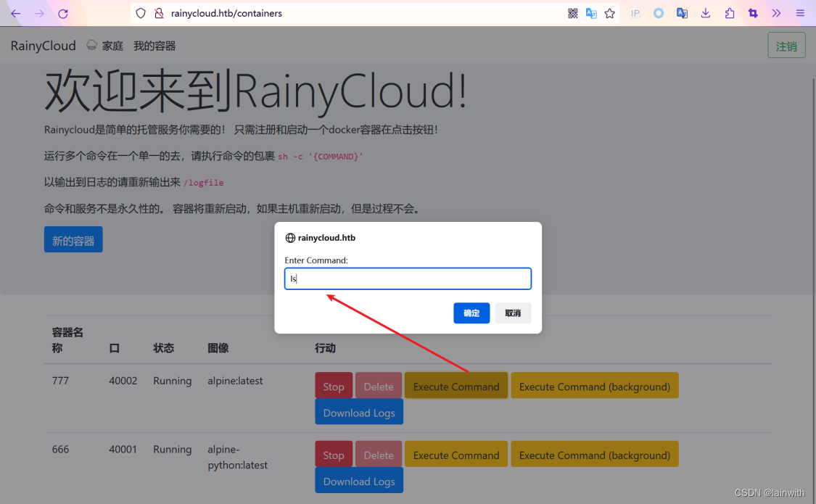The height and width of the screenshot is (504, 816).
Task: Click the RainyCloud brand link
Action: (x=44, y=46)
